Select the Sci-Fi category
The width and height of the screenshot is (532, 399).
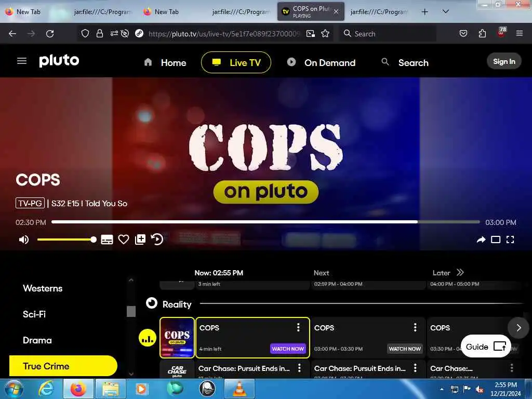pos(34,314)
